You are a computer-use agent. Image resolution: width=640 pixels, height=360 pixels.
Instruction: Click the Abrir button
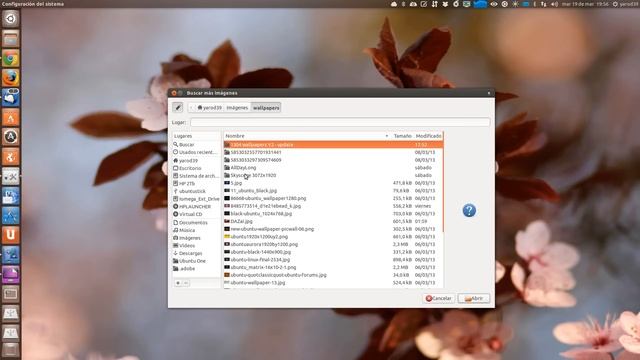coord(473,298)
